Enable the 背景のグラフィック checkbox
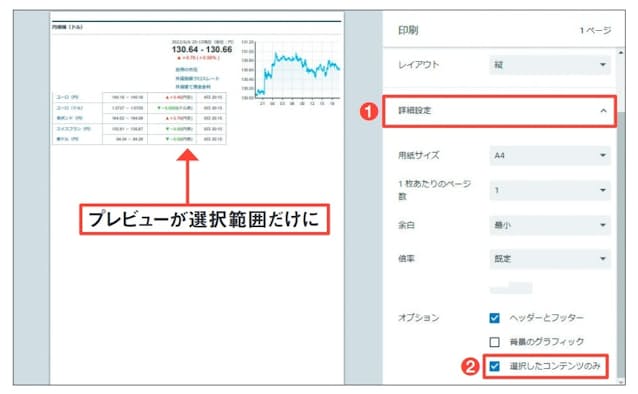Image resolution: width=638 pixels, height=394 pixels. pyautogui.click(x=494, y=342)
